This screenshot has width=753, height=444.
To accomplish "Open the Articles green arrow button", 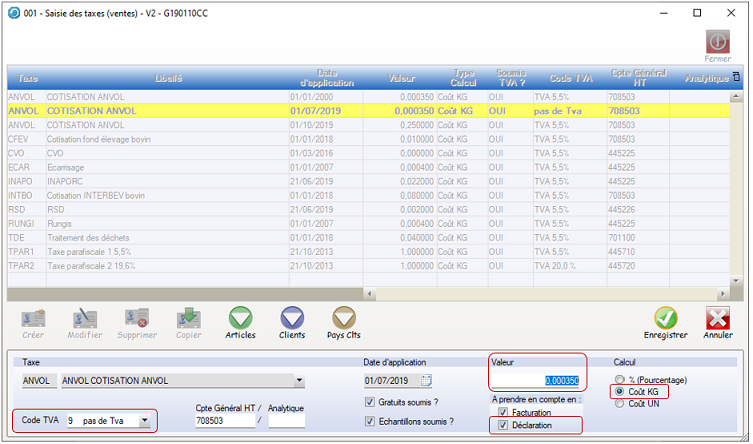I will point(240,319).
